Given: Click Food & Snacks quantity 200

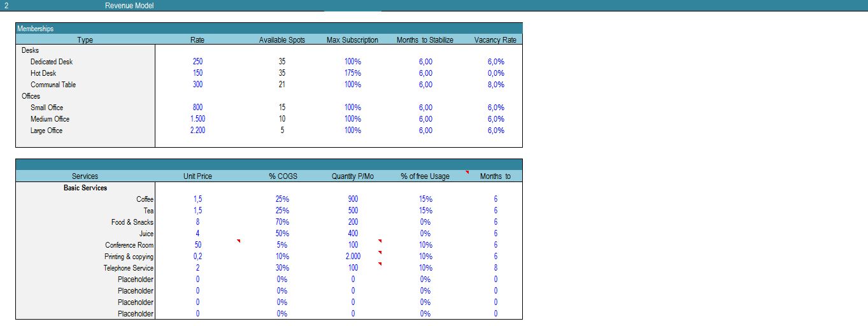Looking at the screenshot, I should (353, 222).
